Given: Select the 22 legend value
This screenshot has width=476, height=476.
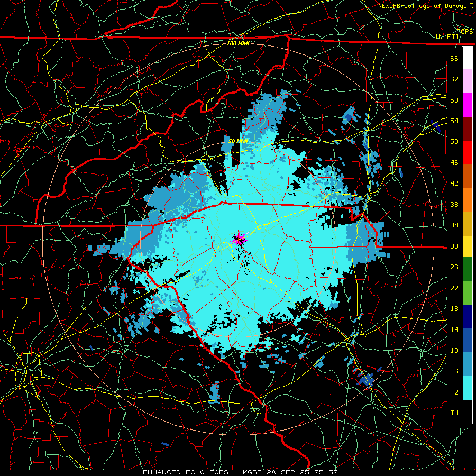Looking at the screenshot, I should (x=454, y=288).
